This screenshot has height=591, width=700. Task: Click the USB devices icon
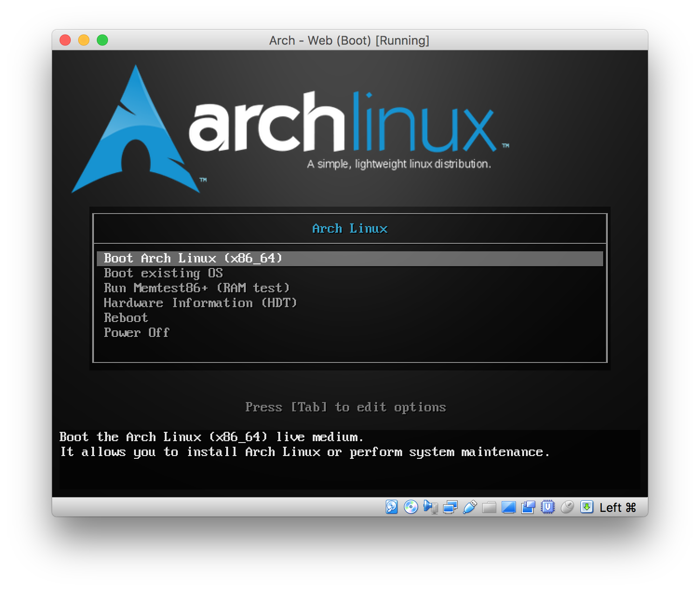[x=470, y=507]
